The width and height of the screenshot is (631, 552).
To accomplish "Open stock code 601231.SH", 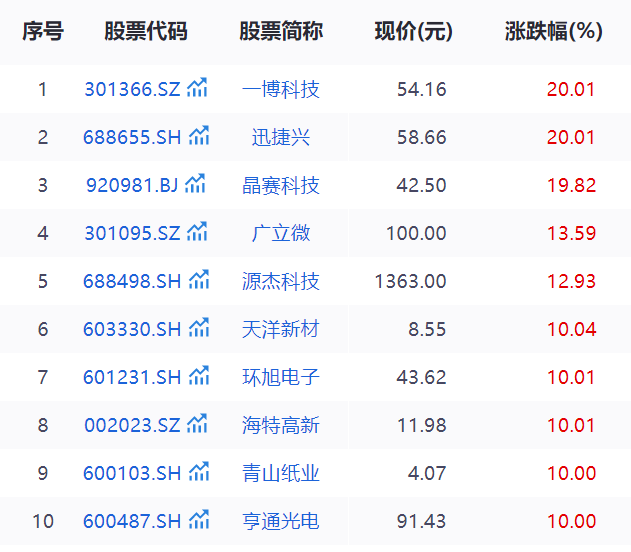I will [132, 377].
